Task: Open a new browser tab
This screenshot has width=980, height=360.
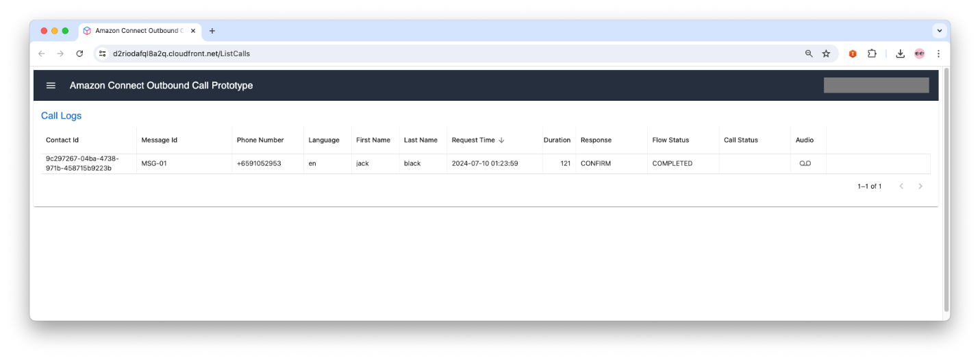Action: tap(212, 31)
